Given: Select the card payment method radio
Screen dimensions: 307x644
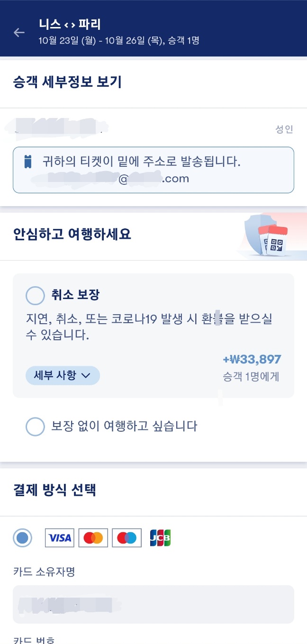Looking at the screenshot, I should pyautogui.click(x=22, y=537).
